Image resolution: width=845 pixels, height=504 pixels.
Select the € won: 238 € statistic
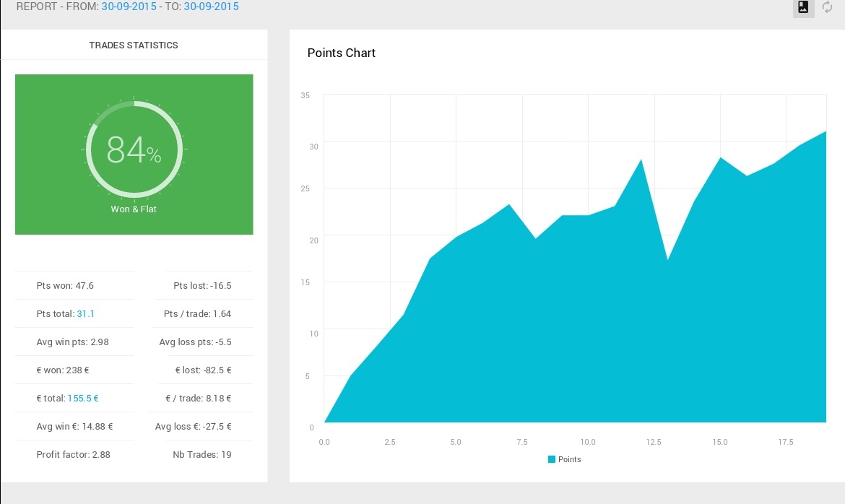pos(63,370)
